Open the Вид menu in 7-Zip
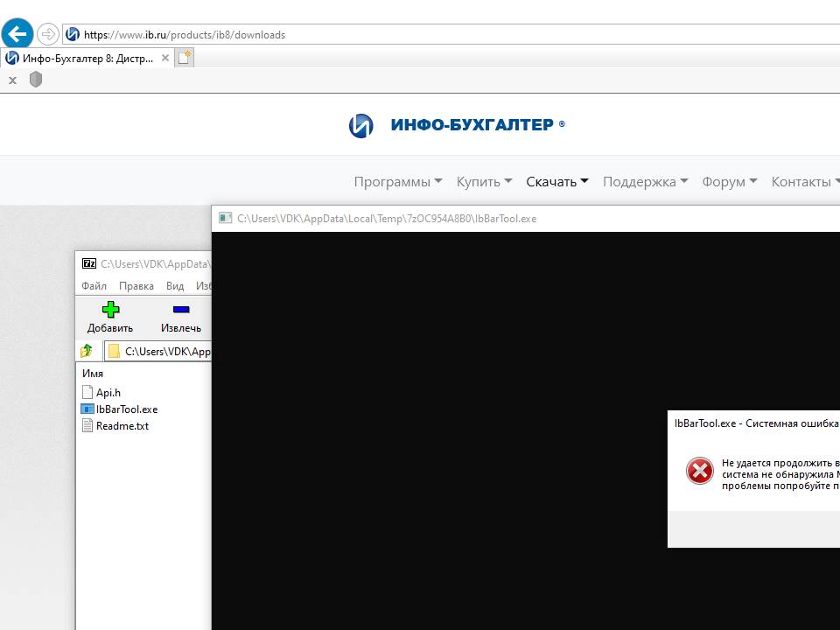840x630 pixels. click(x=175, y=286)
